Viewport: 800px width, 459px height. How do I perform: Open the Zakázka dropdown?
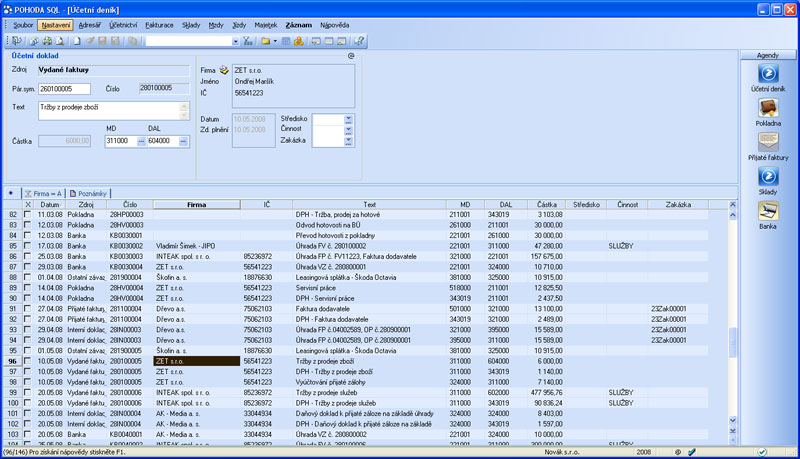tap(348, 141)
